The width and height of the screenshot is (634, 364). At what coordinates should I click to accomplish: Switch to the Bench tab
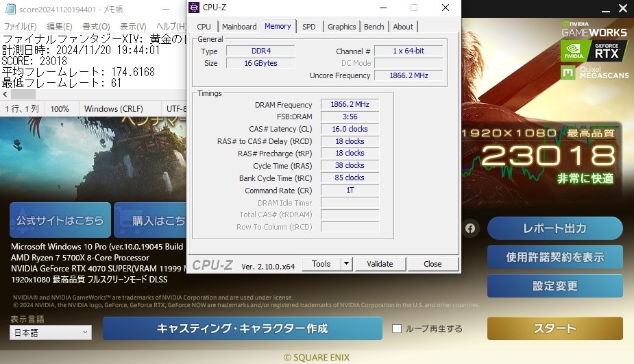374,27
